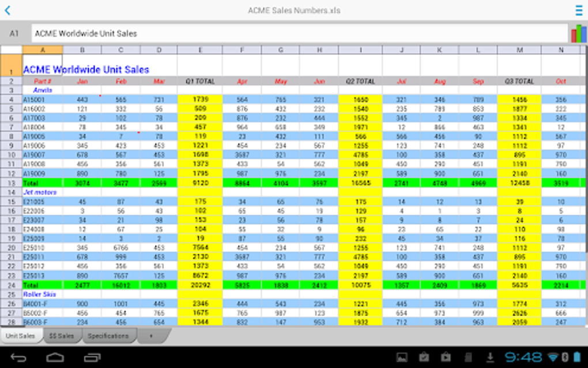Open the second shopping bag notification
This screenshot has height=368, width=588.
(x=446, y=357)
